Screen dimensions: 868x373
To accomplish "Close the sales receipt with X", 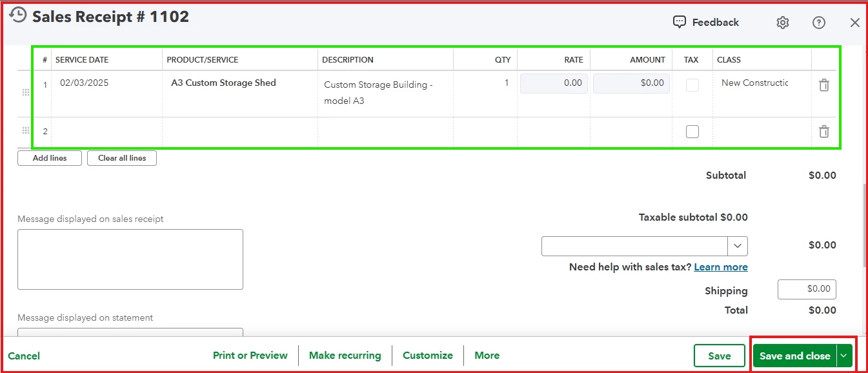I will coord(855,23).
